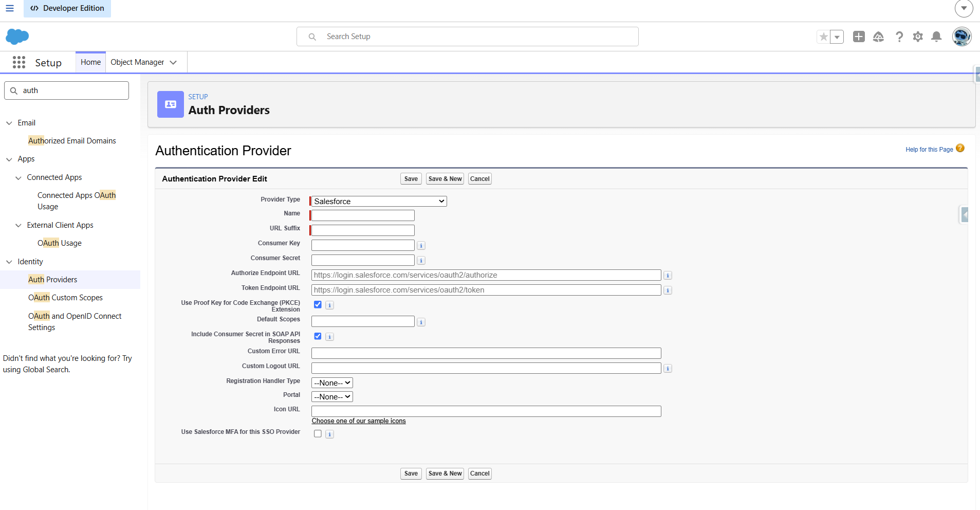The height and width of the screenshot is (510, 980).
Task: Open the Setup gear icon
Action: click(918, 37)
